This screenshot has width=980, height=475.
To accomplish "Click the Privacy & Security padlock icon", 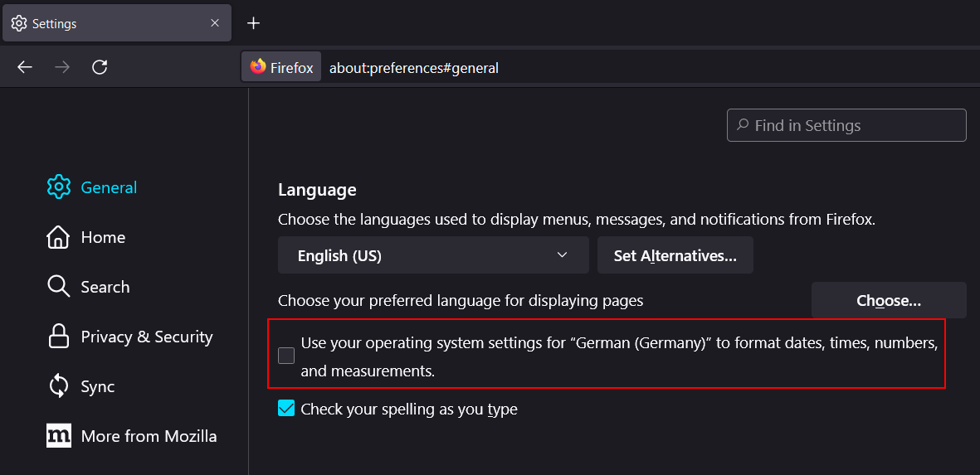I will click(59, 337).
